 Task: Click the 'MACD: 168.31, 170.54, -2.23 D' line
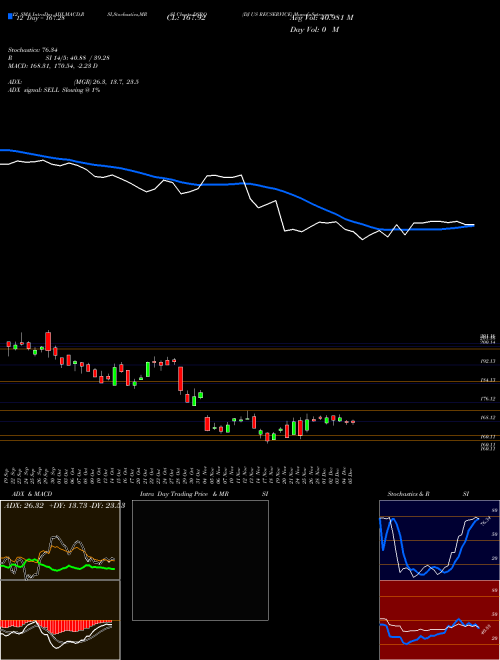click(53, 66)
